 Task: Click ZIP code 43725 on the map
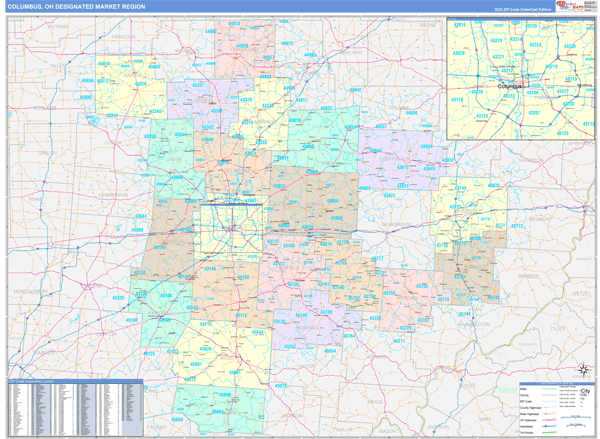[x=455, y=207]
